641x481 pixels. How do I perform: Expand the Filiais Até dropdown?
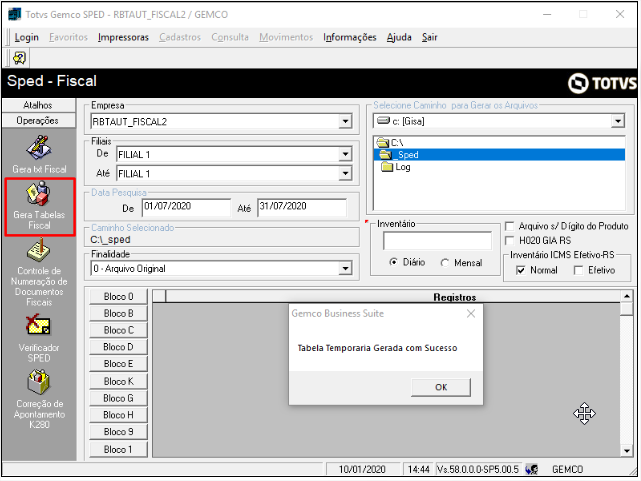coord(345,174)
